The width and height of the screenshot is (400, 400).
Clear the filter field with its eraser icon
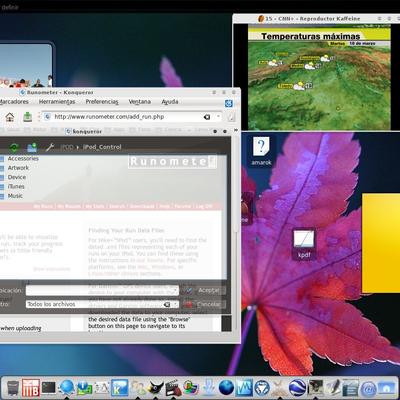coord(167,304)
